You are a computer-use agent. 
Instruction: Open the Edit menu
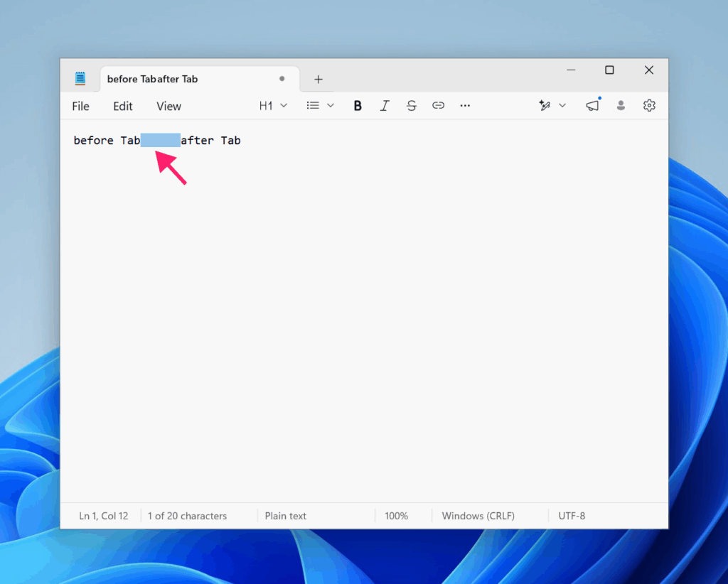pos(122,107)
